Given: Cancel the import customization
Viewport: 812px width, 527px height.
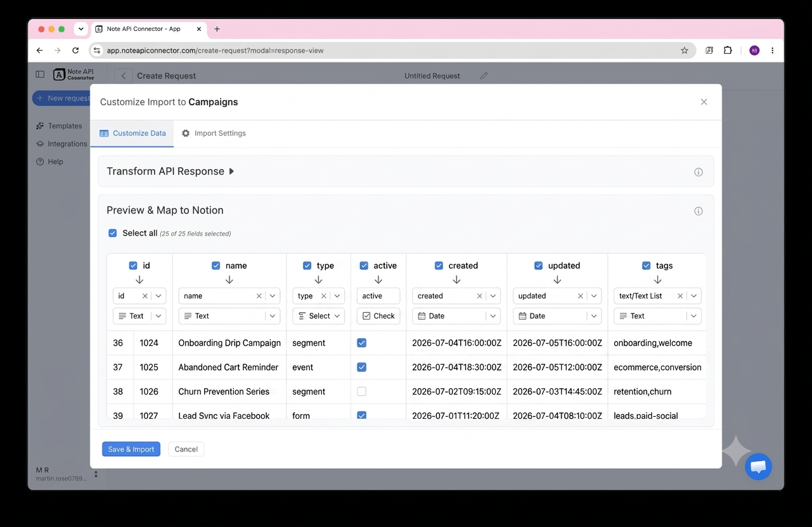Looking at the screenshot, I should [186, 449].
